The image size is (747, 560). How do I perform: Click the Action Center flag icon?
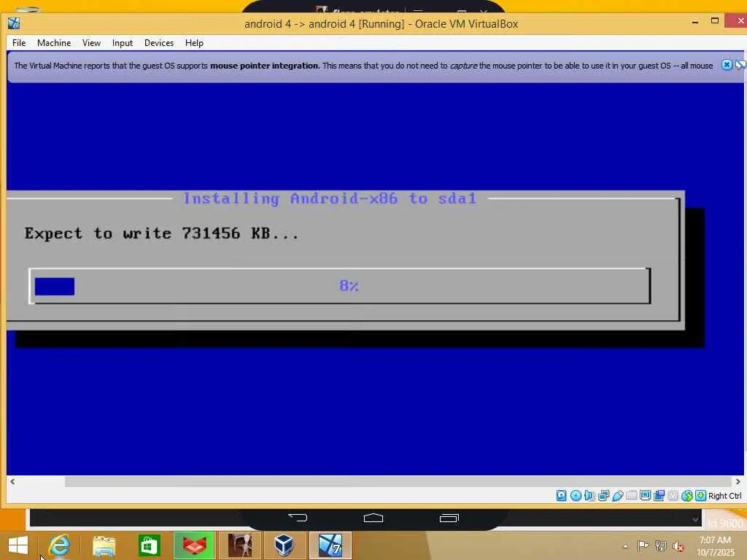click(643, 545)
